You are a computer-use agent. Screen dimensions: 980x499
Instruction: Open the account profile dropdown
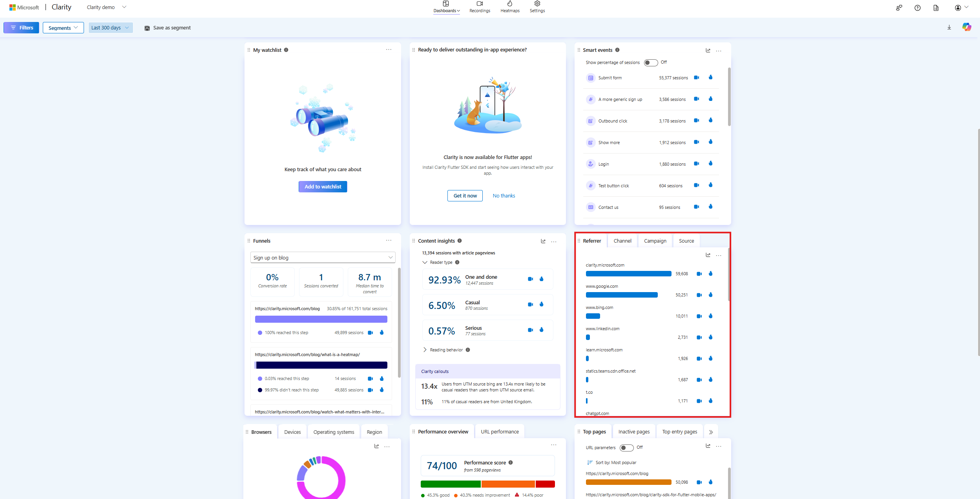click(x=962, y=7)
